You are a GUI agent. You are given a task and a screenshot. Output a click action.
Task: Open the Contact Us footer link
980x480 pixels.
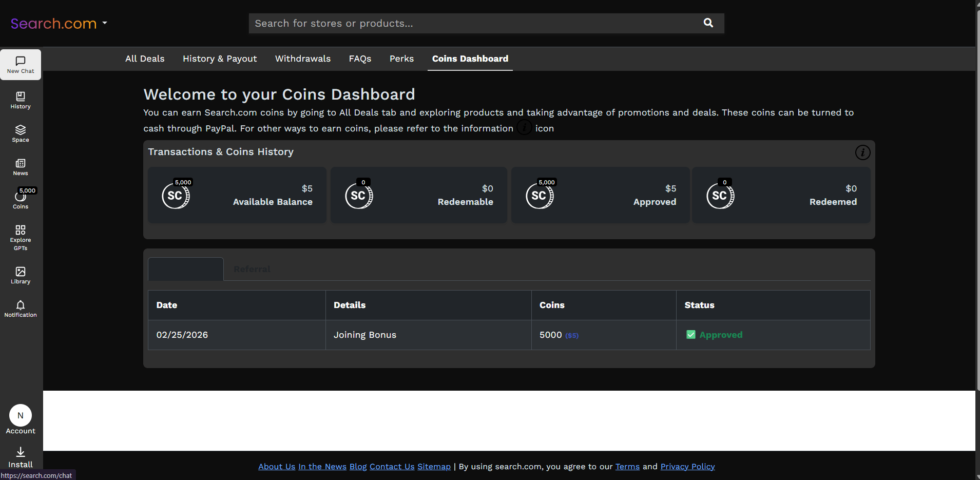[392, 466]
